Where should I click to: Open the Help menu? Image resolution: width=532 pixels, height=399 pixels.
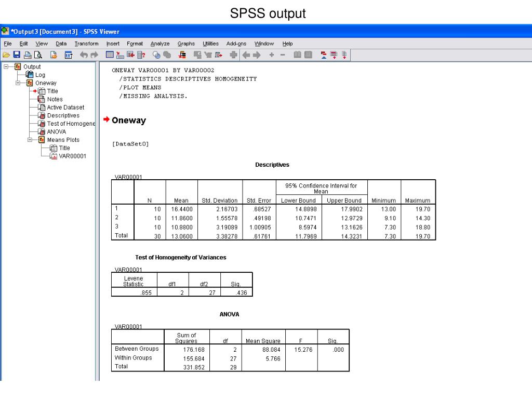287,44
